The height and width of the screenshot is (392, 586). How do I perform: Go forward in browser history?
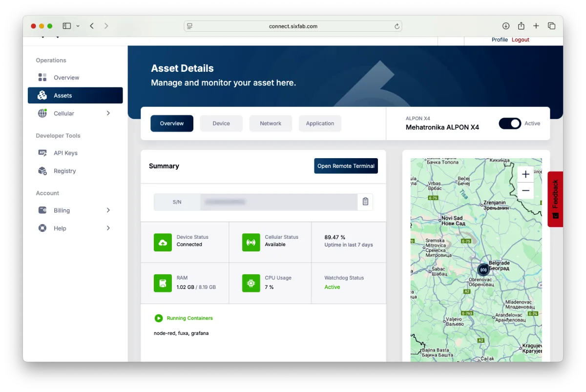click(106, 26)
